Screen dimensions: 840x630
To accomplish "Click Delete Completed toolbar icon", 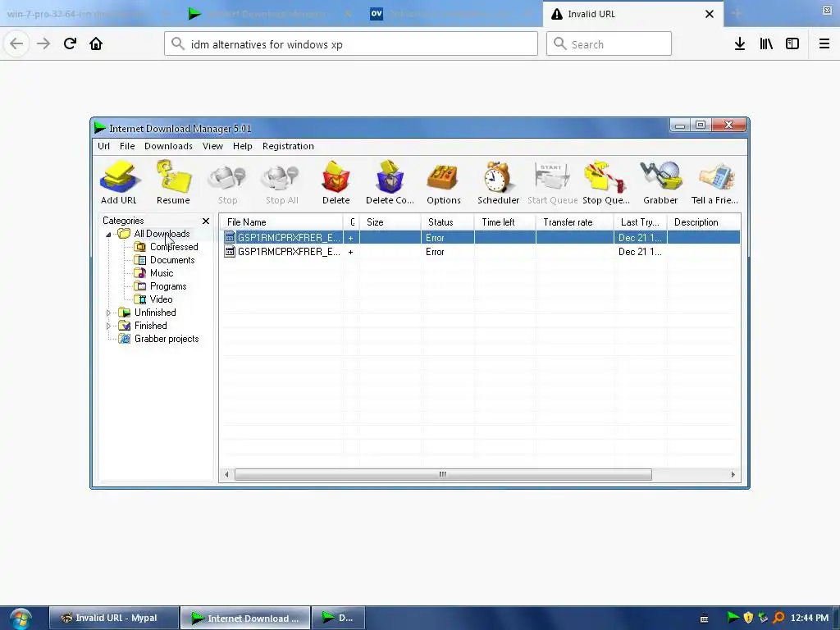I will pos(390,182).
